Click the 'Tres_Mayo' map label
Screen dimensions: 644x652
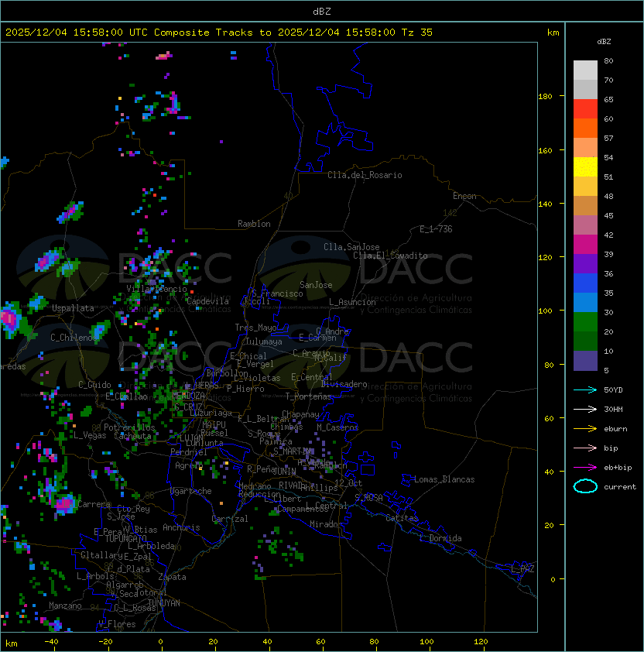click(255, 328)
